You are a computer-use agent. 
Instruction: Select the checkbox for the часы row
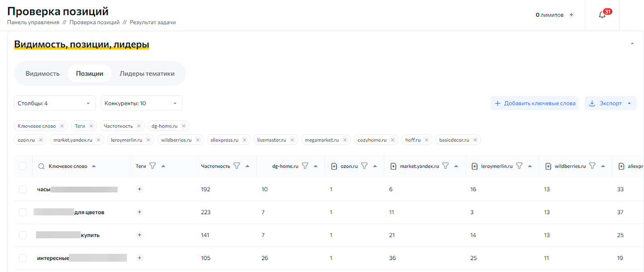click(23, 189)
